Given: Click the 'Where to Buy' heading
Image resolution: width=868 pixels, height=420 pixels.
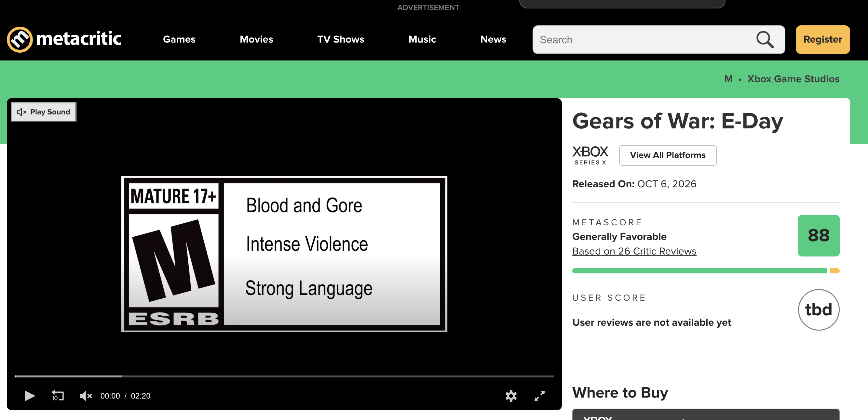Looking at the screenshot, I should click(x=620, y=393).
